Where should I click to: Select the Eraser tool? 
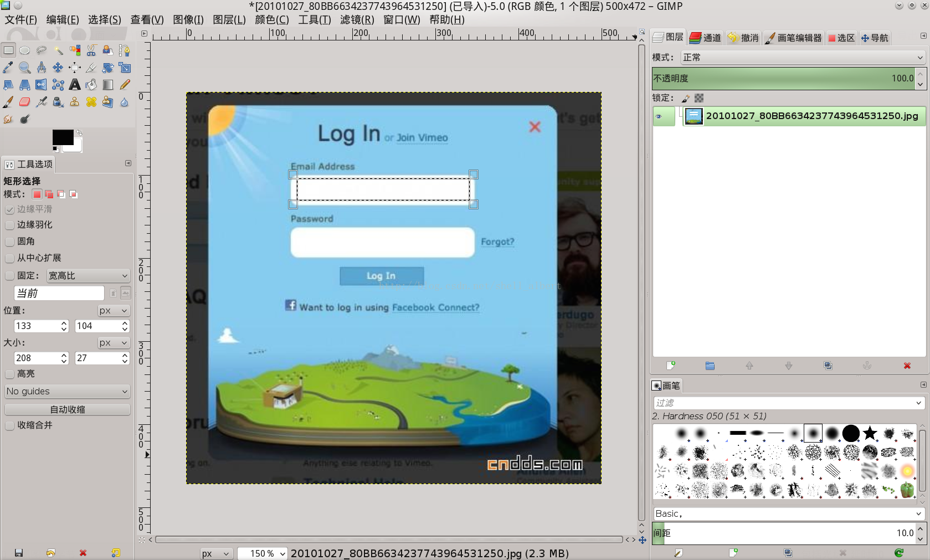tap(25, 102)
